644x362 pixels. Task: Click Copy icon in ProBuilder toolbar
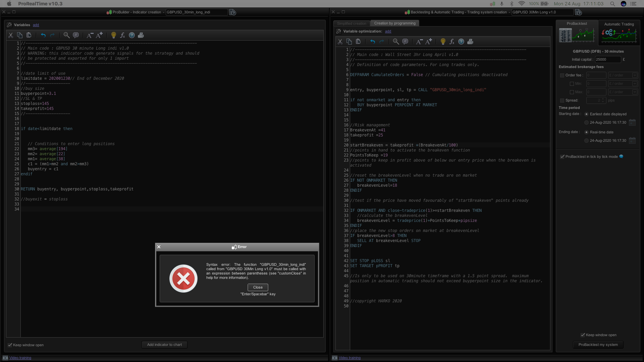pos(20,35)
